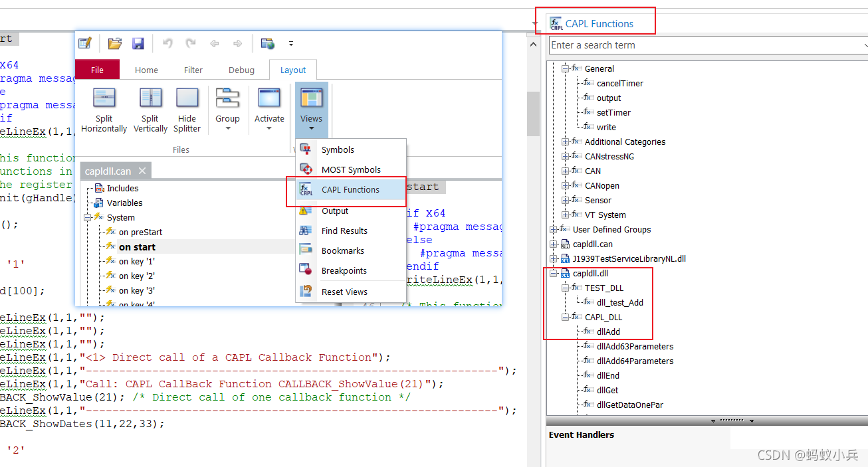Select on key '1' handler
Viewport: 868px width, 467px height.
pos(137,261)
